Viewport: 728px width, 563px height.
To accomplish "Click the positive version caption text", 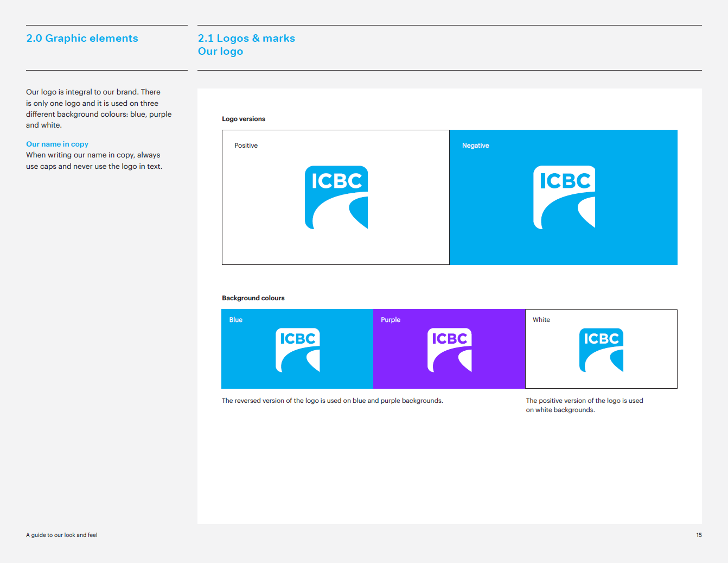I will [584, 405].
